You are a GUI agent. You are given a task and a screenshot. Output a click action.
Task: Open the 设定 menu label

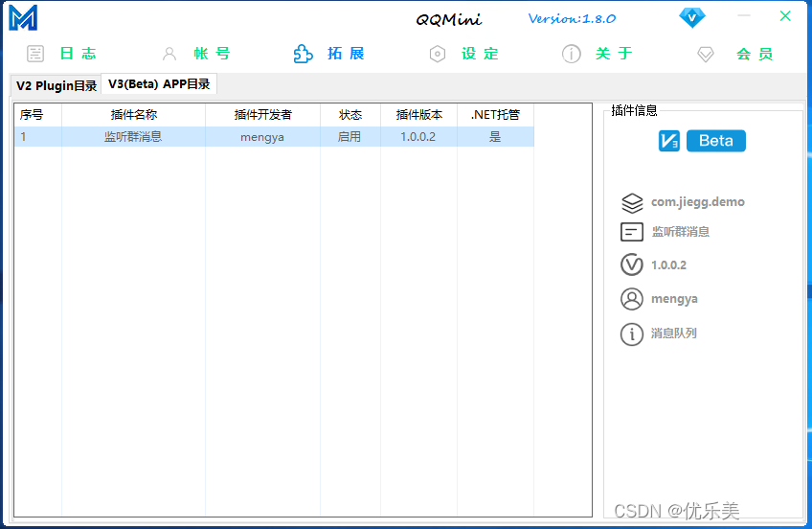click(480, 54)
